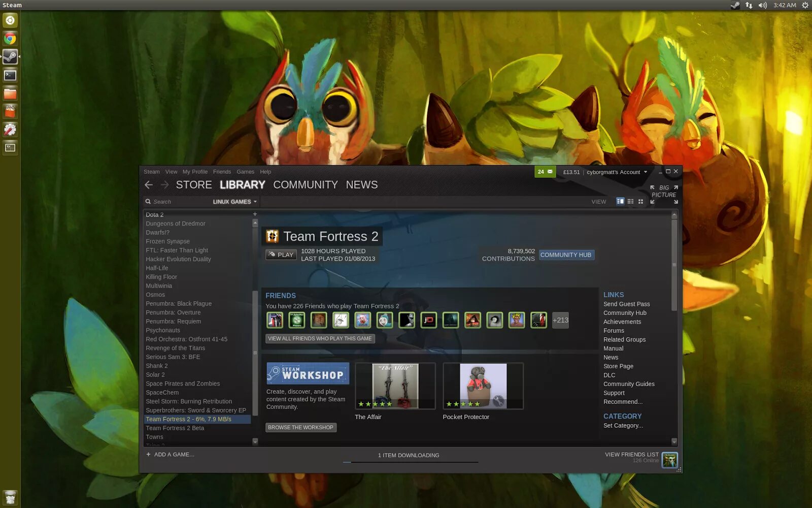Open Send Guest Pass link
Image resolution: width=812 pixels, height=508 pixels.
tap(626, 304)
